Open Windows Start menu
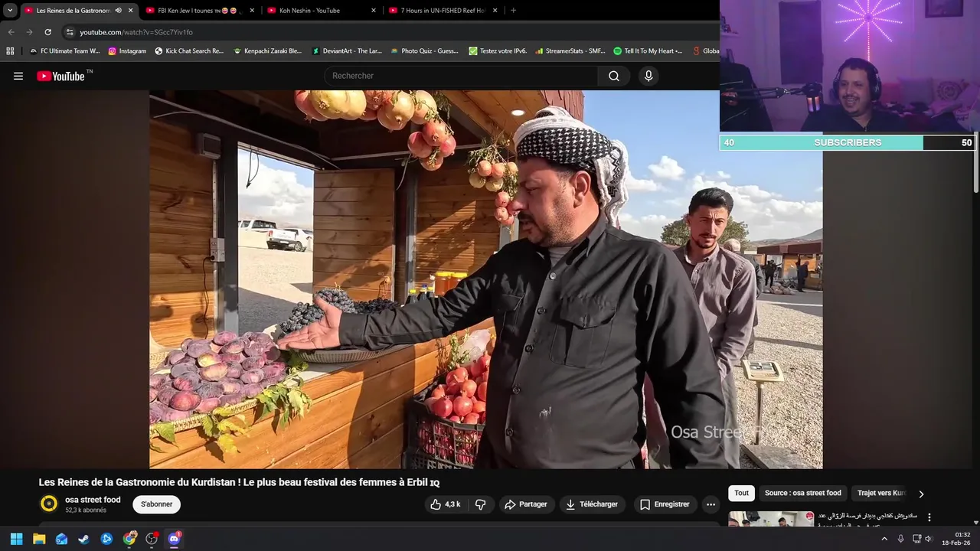Image resolution: width=980 pixels, height=551 pixels. [16, 539]
